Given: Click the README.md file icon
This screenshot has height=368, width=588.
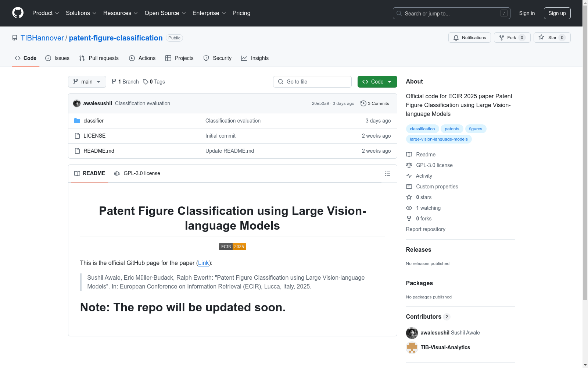Looking at the screenshot, I should coord(77,151).
